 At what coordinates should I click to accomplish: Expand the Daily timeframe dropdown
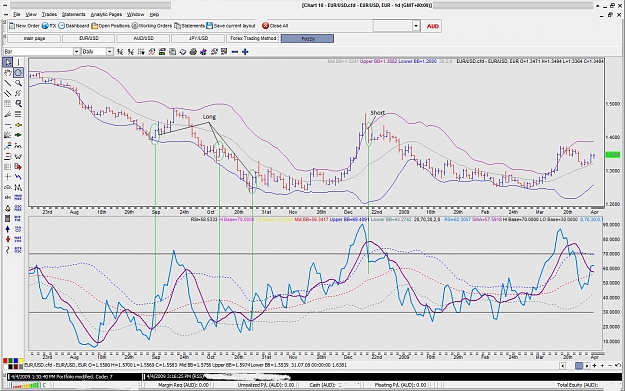tap(109, 51)
